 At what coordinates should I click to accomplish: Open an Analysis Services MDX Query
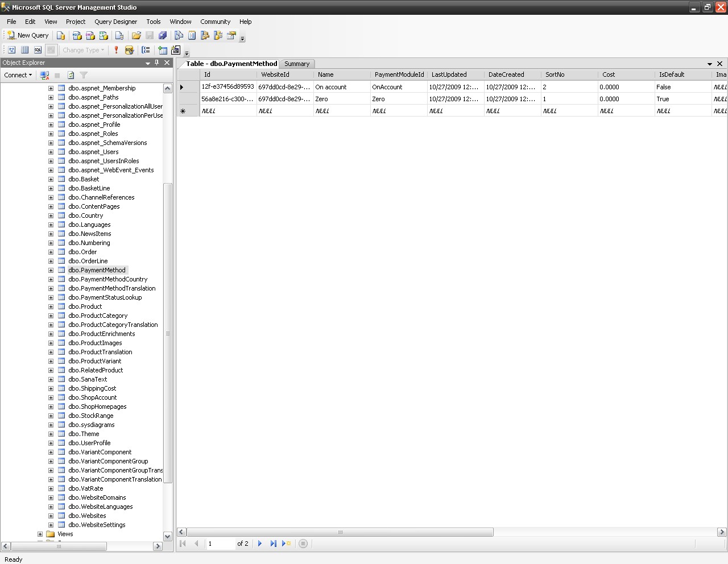pyautogui.click(x=77, y=35)
